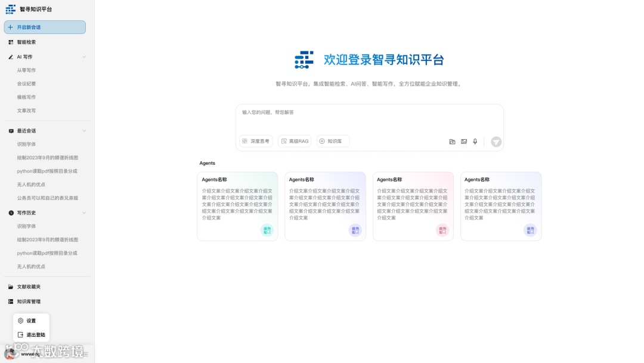
Task: Click the user avatar at bottom left
Action: coord(11,353)
